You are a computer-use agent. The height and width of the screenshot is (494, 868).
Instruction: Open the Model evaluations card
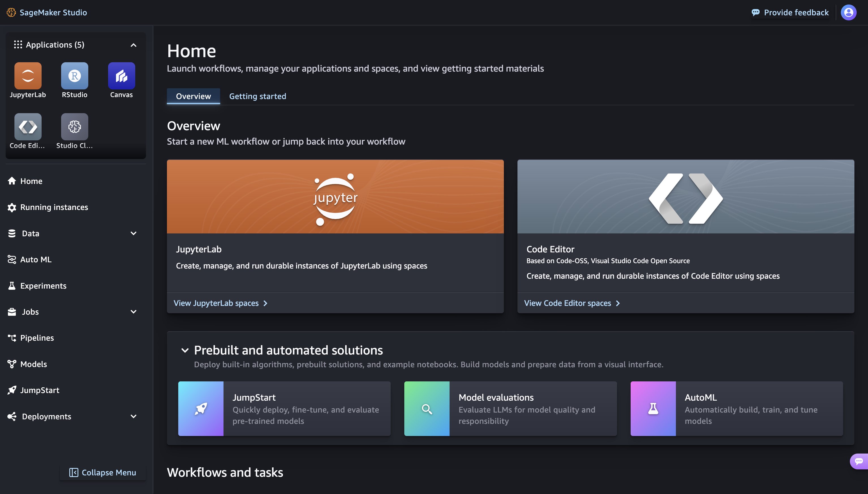click(510, 409)
